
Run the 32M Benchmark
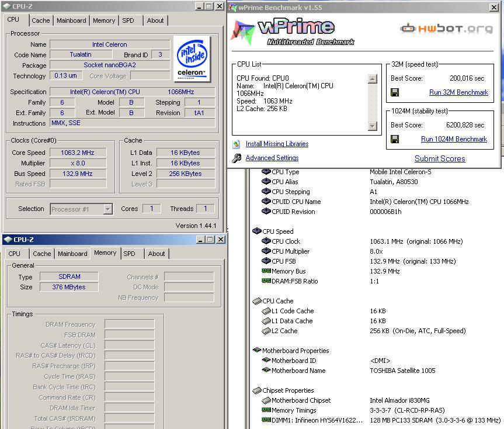coord(458,92)
